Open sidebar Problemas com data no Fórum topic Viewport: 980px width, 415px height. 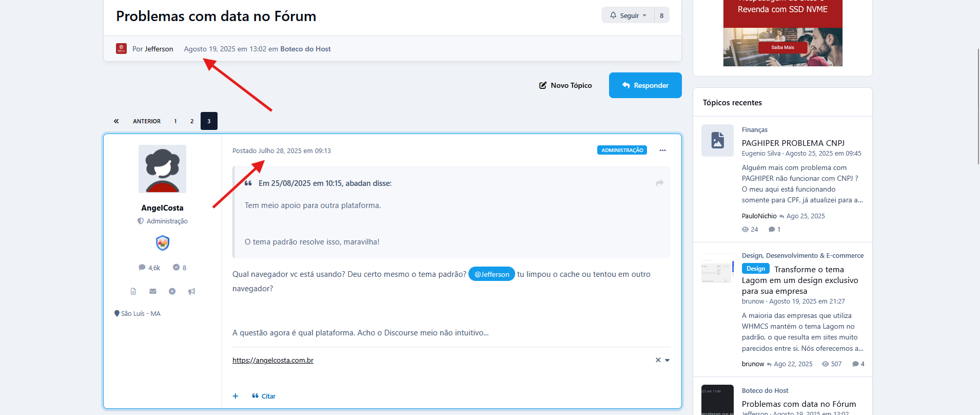pyautogui.click(x=799, y=404)
